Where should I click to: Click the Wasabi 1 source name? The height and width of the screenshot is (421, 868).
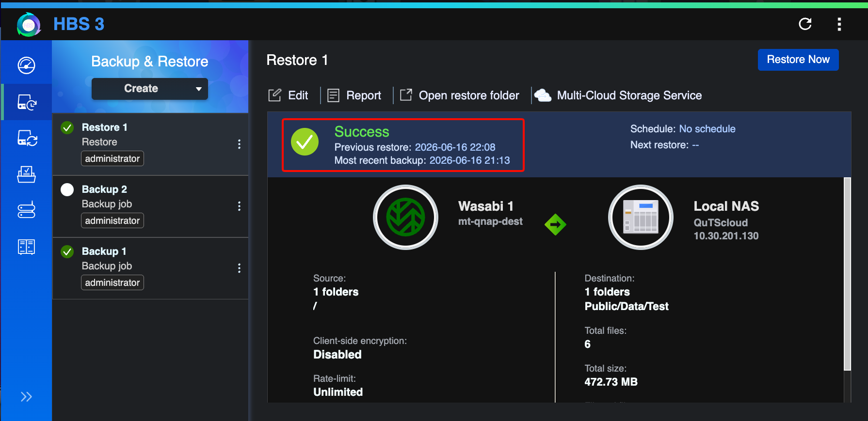[x=486, y=206]
